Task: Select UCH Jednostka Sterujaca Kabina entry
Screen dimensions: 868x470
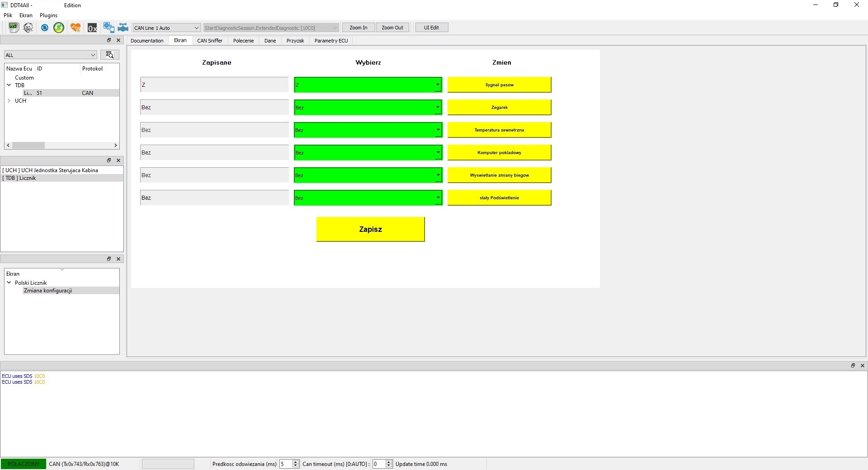Action: coord(62,170)
